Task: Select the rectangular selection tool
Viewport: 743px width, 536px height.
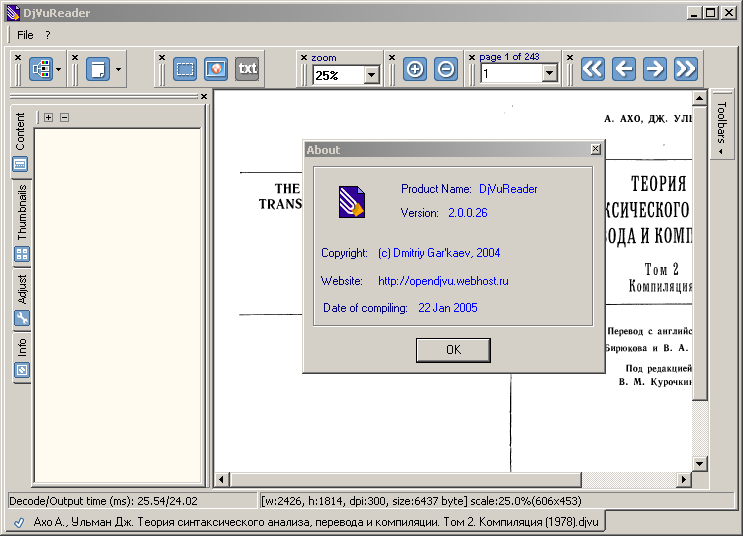Action: click(x=185, y=69)
